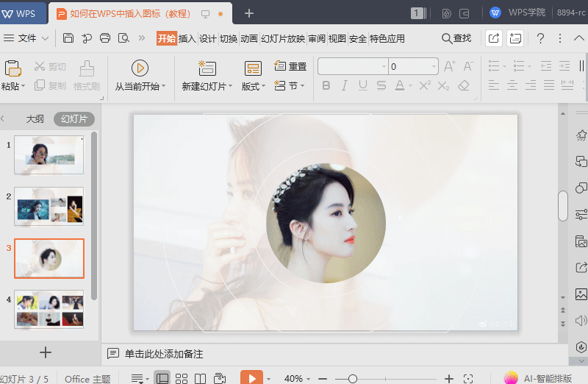
Task: Click the speaker audio icon in right sidebar
Action: [x=581, y=321]
